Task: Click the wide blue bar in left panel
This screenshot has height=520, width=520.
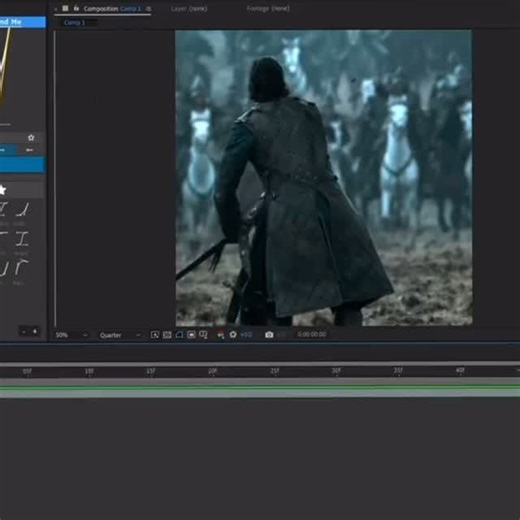Action: pos(22,165)
